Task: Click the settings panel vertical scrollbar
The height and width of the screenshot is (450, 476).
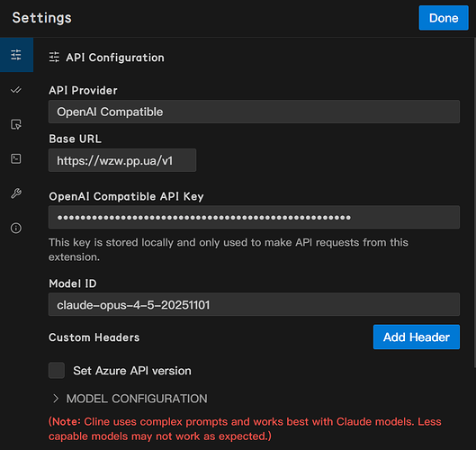Action: 474,203
